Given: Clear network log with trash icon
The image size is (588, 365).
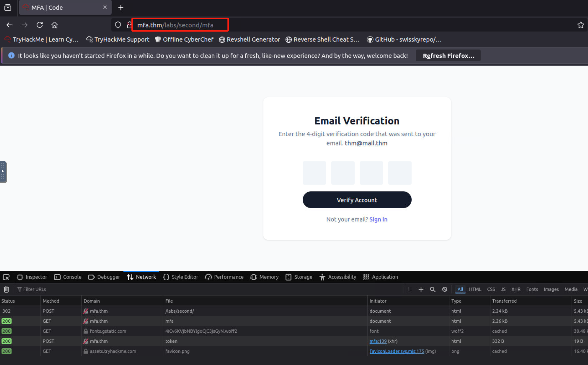Looking at the screenshot, I should (6, 289).
